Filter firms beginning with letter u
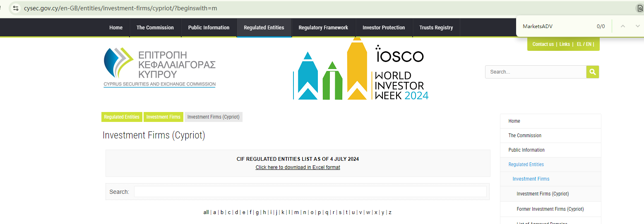This screenshot has height=224, width=644. (353, 212)
